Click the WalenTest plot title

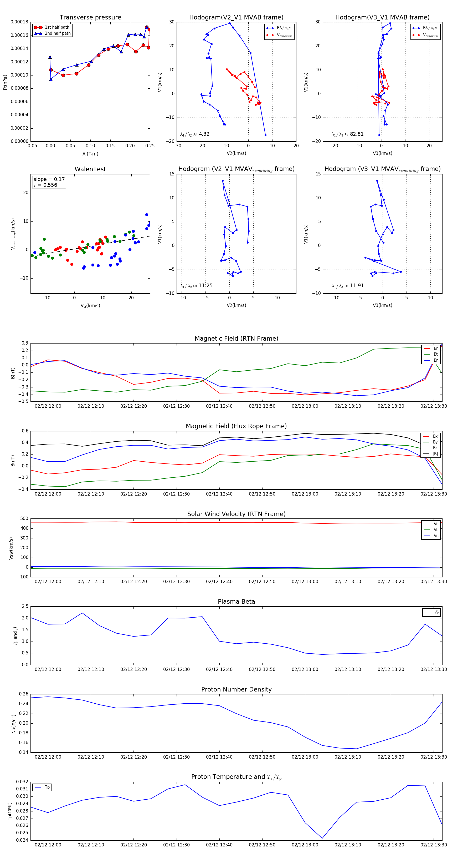[90, 169]
